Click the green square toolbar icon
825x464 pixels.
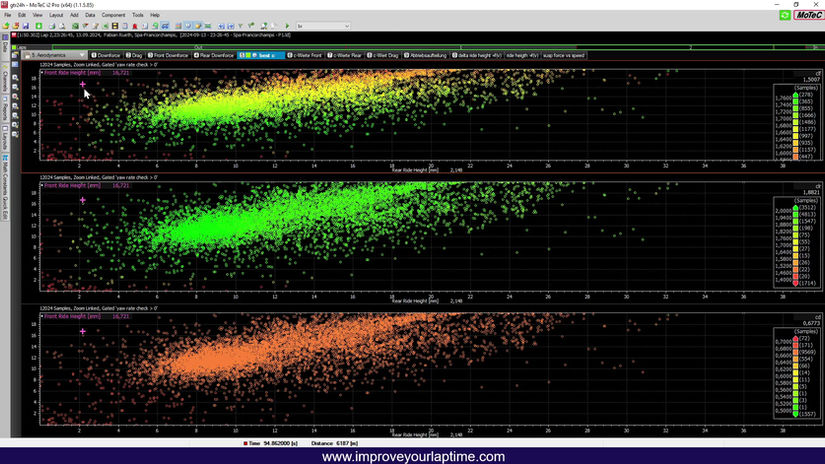[x=39, y=25]
